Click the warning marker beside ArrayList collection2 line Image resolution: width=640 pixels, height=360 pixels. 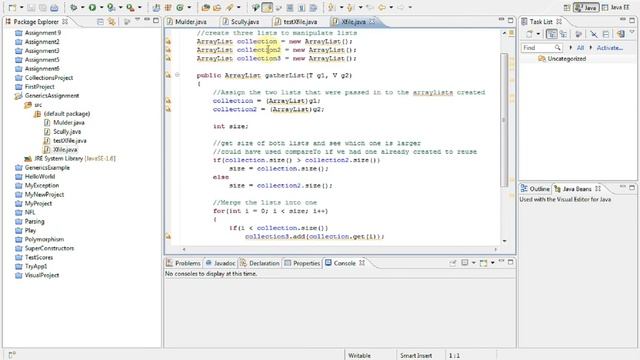[168, 50]
